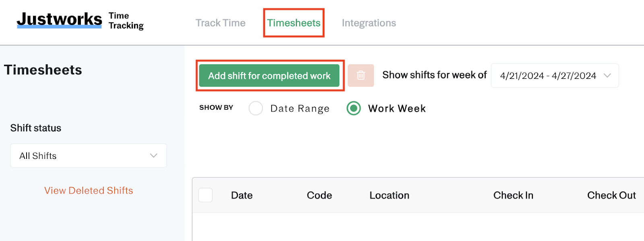The width and height of the screenshot is (644, 241).
Task: Switch to the Track Time tab
Action: coord(220,23)
